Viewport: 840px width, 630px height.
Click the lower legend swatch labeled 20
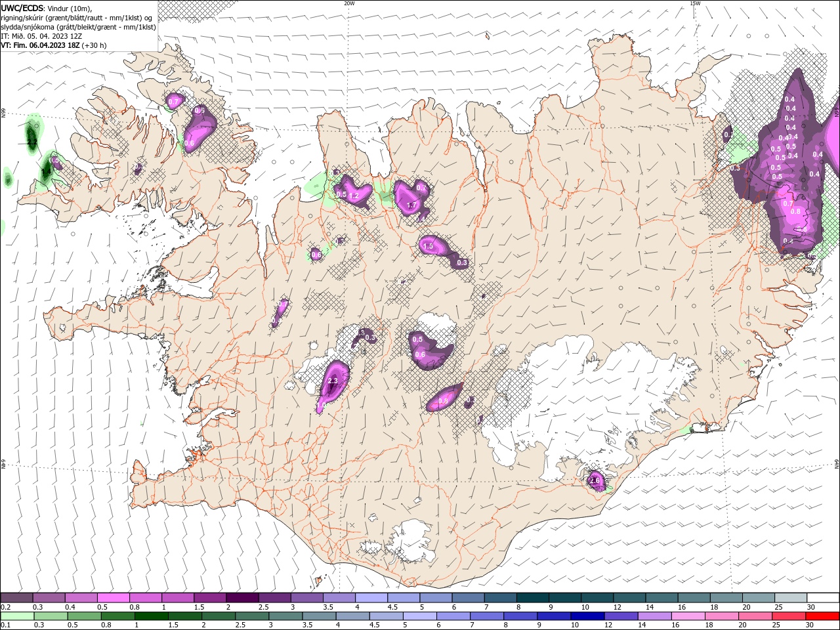click(754, 616)
